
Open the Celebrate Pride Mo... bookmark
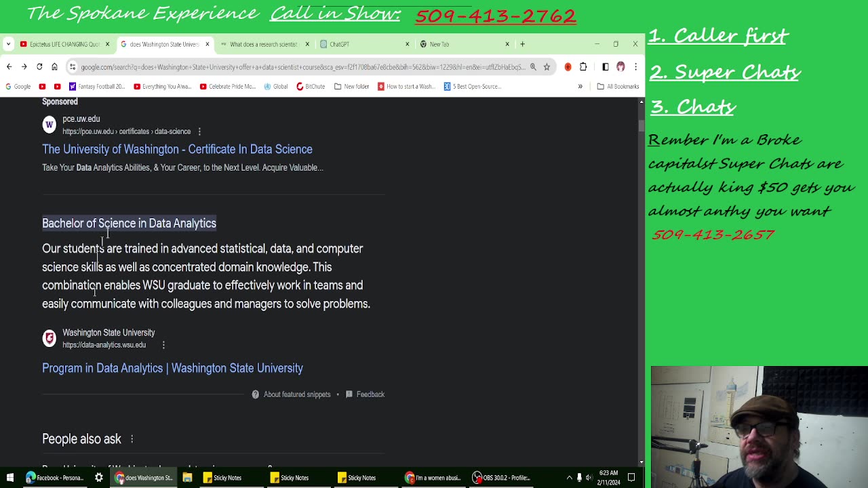pos(228,86)
